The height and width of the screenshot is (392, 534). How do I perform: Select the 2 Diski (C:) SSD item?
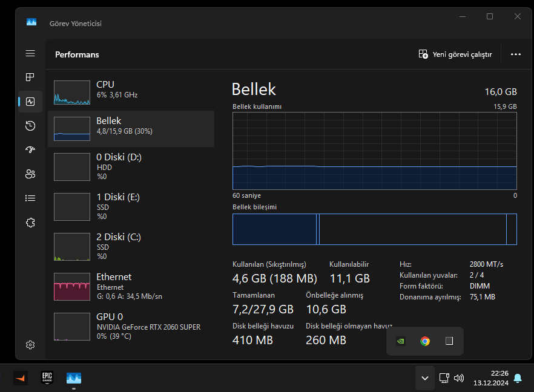(131, 246)
